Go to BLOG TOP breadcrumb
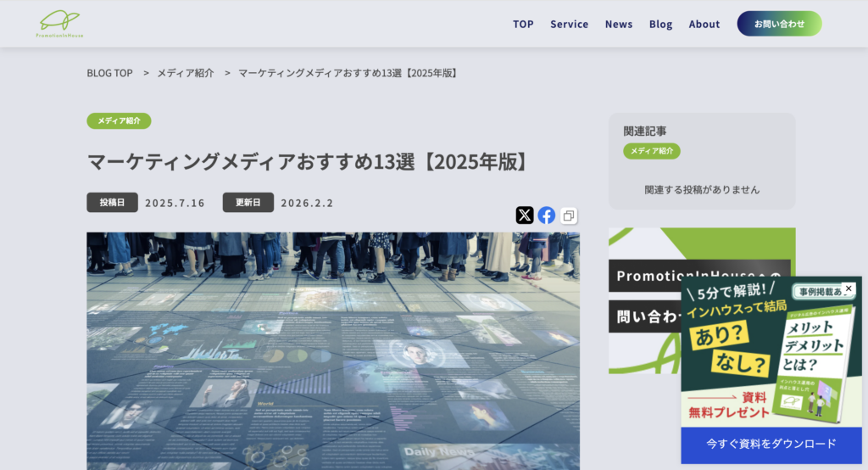868x470 pixels. coord(109,73)
